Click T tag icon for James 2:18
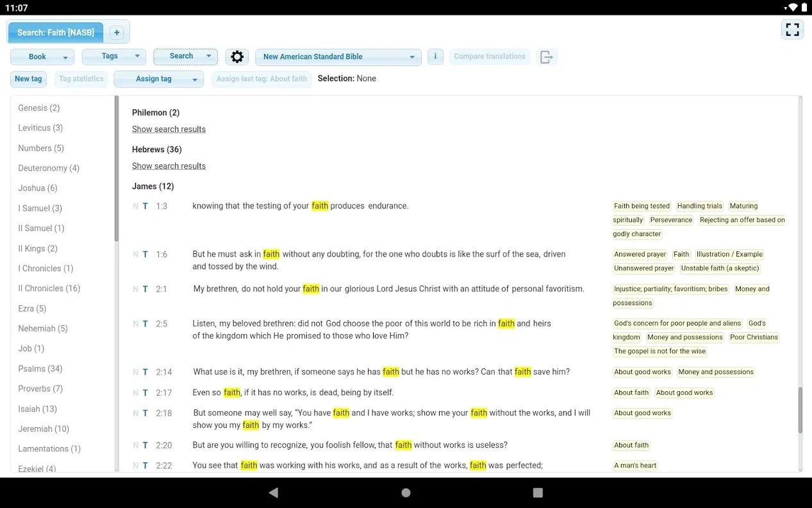The image size is (812, 508). click(145, 413)
